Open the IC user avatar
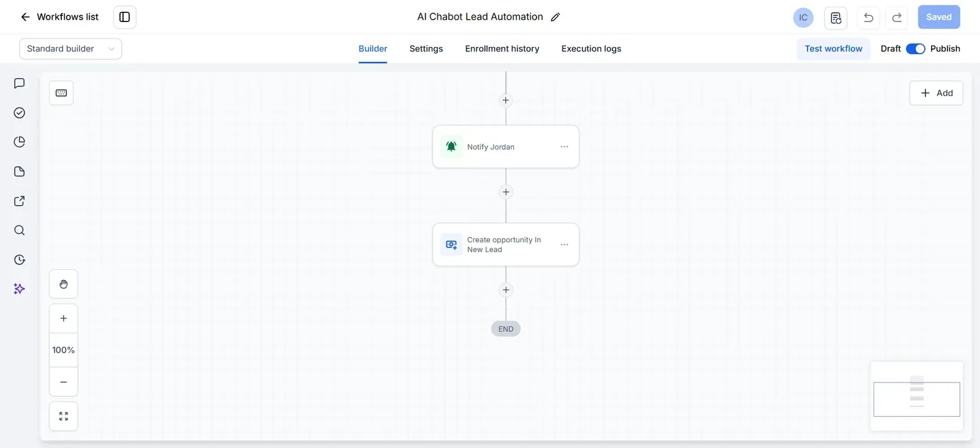This screenshot has height=448, width=980. (x=803, y=18)
